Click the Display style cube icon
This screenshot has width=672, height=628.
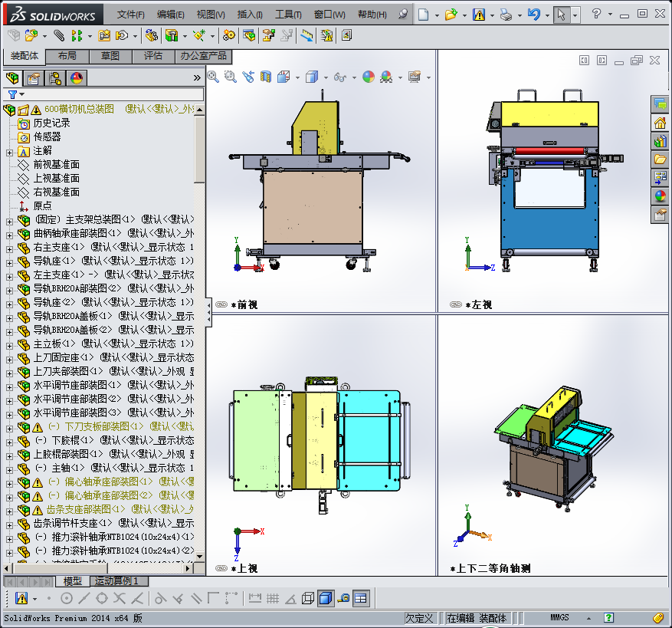pyautogui.click(x=312, y=77)
